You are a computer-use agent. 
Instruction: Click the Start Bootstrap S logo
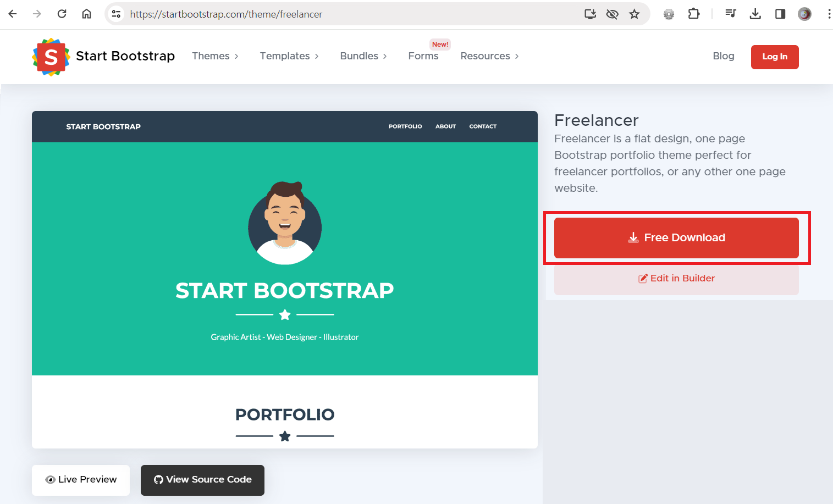click(x=51, y=57)
